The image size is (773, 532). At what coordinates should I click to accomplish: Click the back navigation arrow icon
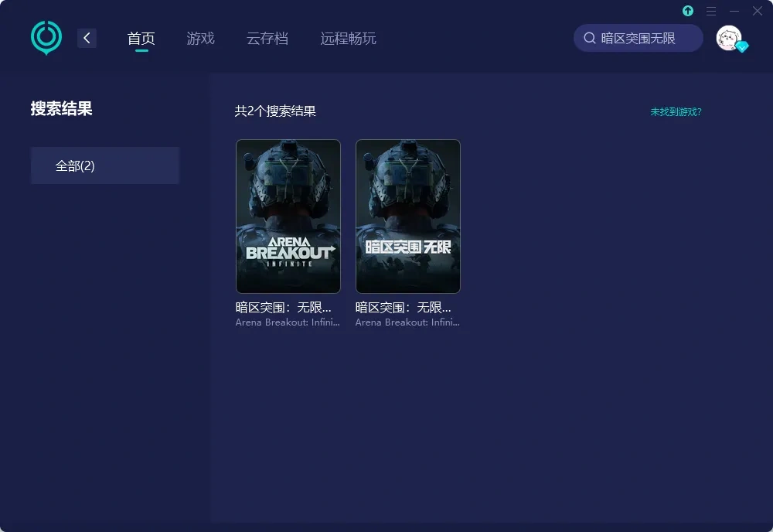tap(87, 37)
